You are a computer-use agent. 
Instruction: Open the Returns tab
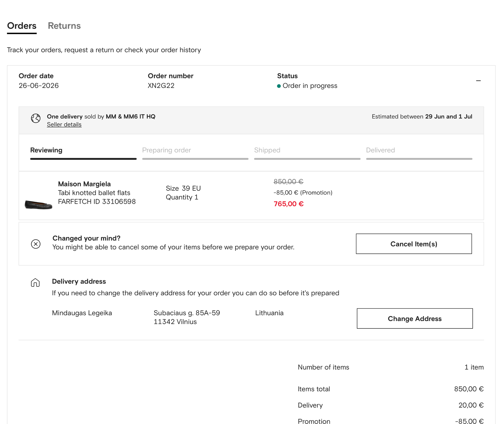point(64,26)
